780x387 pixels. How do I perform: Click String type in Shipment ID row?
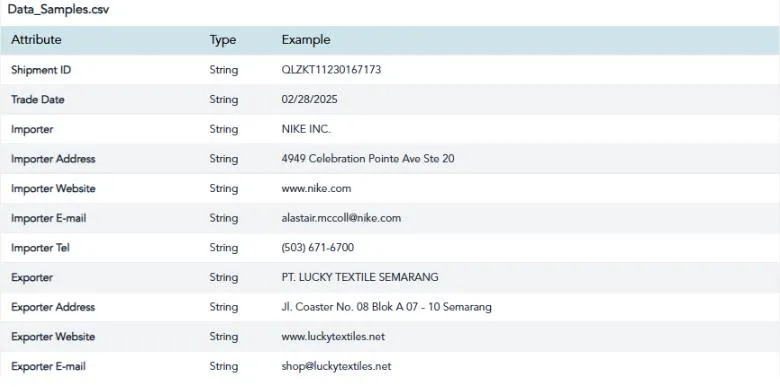(223, 70)
